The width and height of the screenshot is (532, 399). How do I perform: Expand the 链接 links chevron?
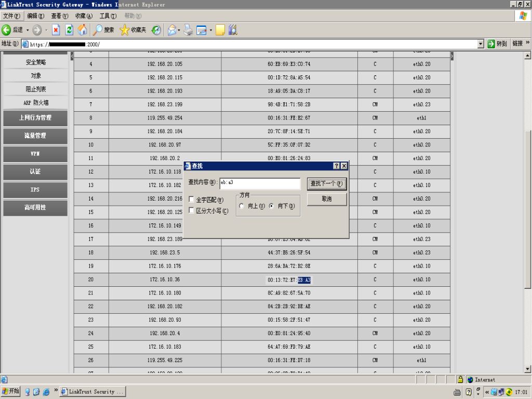click(x=528, y=43)
